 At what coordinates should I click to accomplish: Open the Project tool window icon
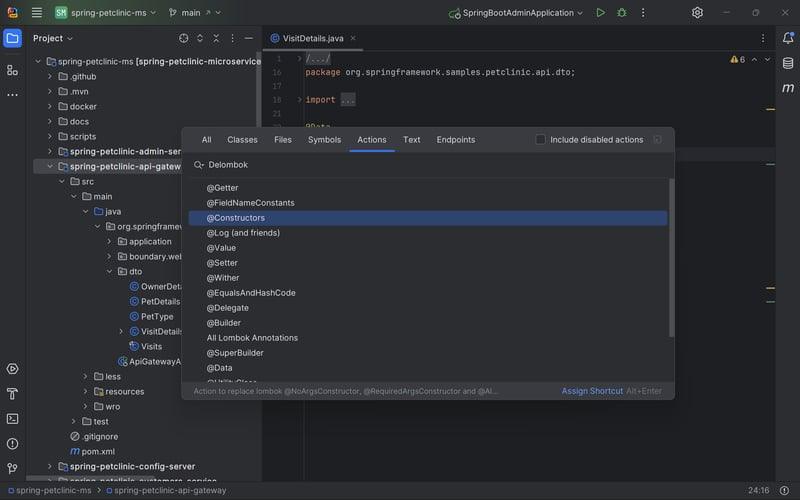click(x=12, y=38)
